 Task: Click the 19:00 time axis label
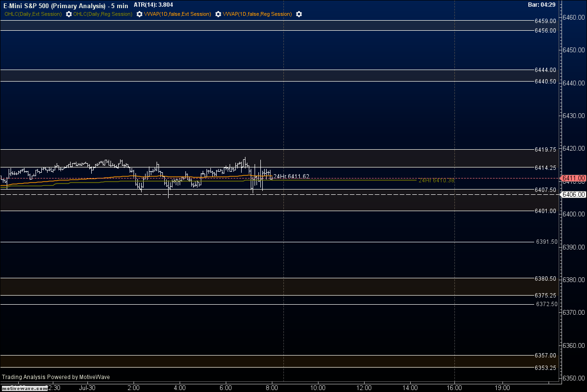pos(502,388)
